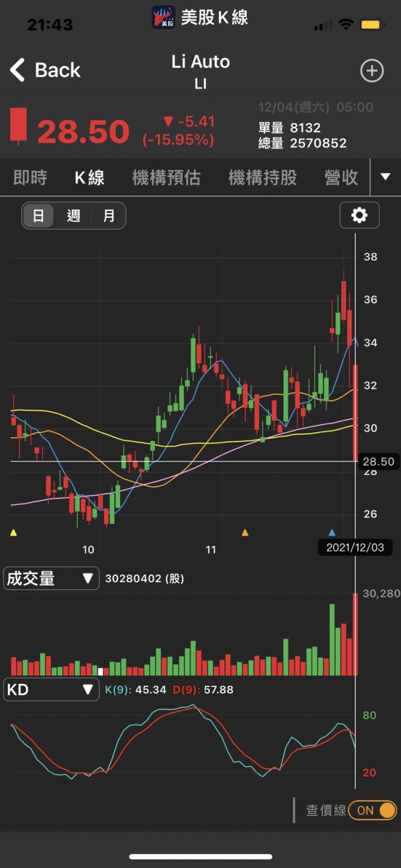This screenshot has width=401, height=868.
Task: Tap the 查價線 label
Action: [326, 810]
